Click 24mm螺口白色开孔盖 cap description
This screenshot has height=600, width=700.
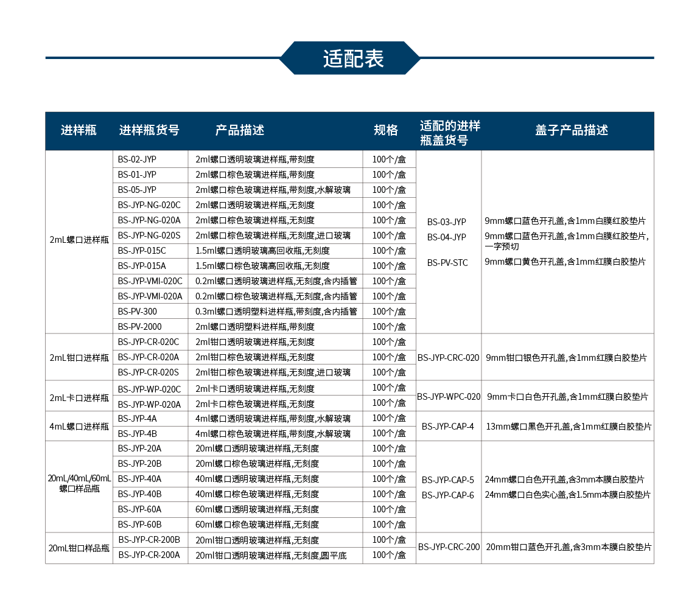tap(565, 480)
